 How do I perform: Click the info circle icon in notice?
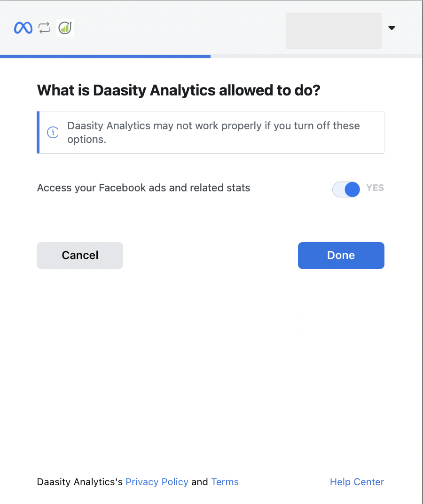click(x=53, y=133)
